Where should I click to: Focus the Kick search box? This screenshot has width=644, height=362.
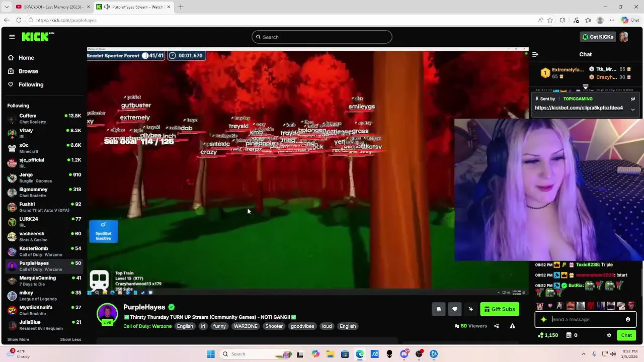[x=322, y=37]
